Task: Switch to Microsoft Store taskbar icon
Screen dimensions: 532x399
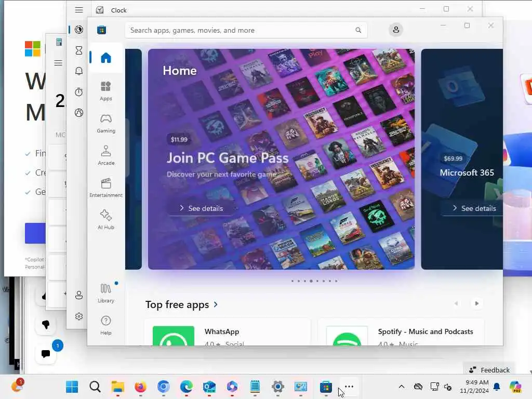Action: [x=326, y=387]
